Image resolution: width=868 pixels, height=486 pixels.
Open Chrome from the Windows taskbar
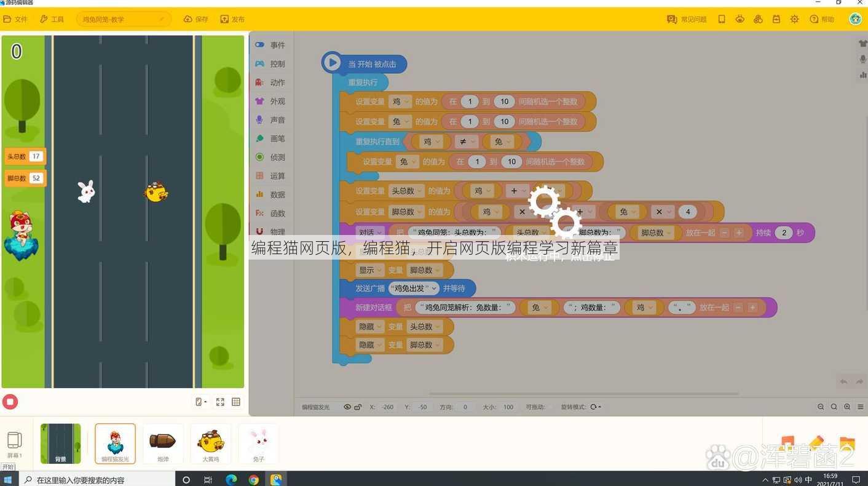(253, 479)
